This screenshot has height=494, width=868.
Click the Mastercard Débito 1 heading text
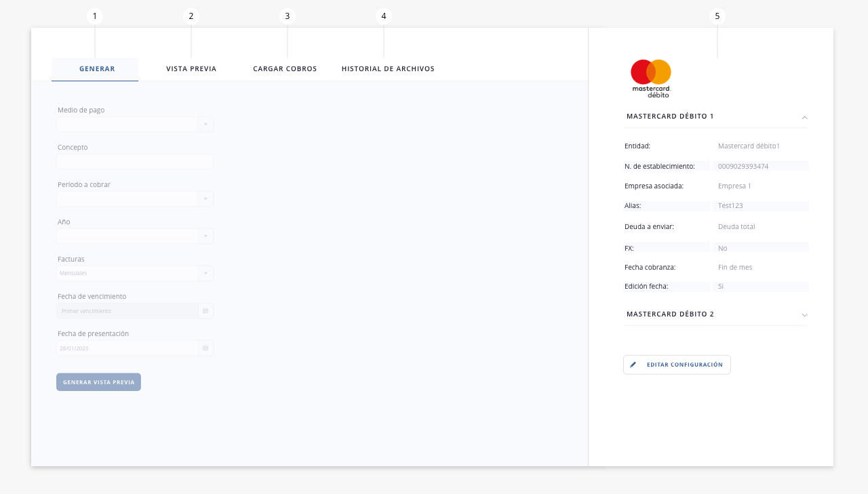tap(670, 117)
